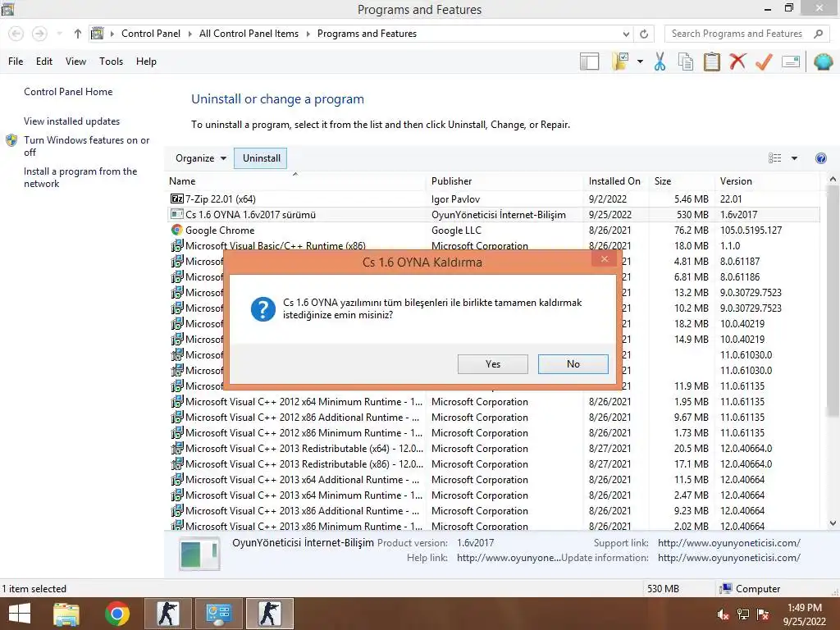The width and height of the screenshot is (840, 630).
Task: Click the Forward navigation arrow
Action: (39, 34)
